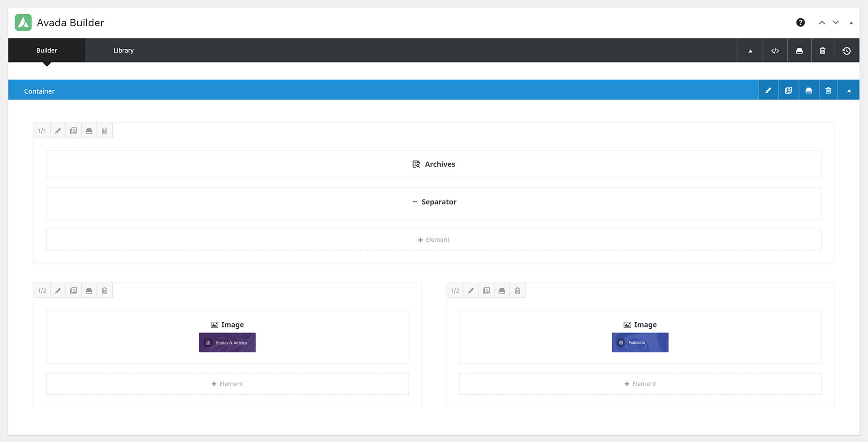Switch to the Library tab
Image resolution: width=868 pixels, height=442 pixels.
123,50
